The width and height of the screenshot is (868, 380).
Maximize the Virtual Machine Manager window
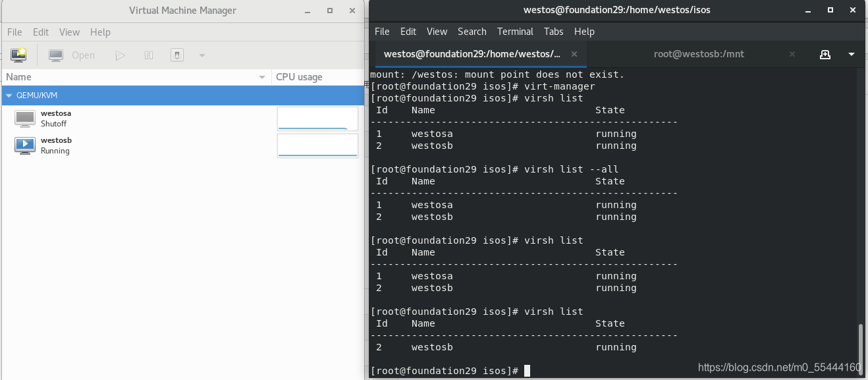(x=330, y=10)
